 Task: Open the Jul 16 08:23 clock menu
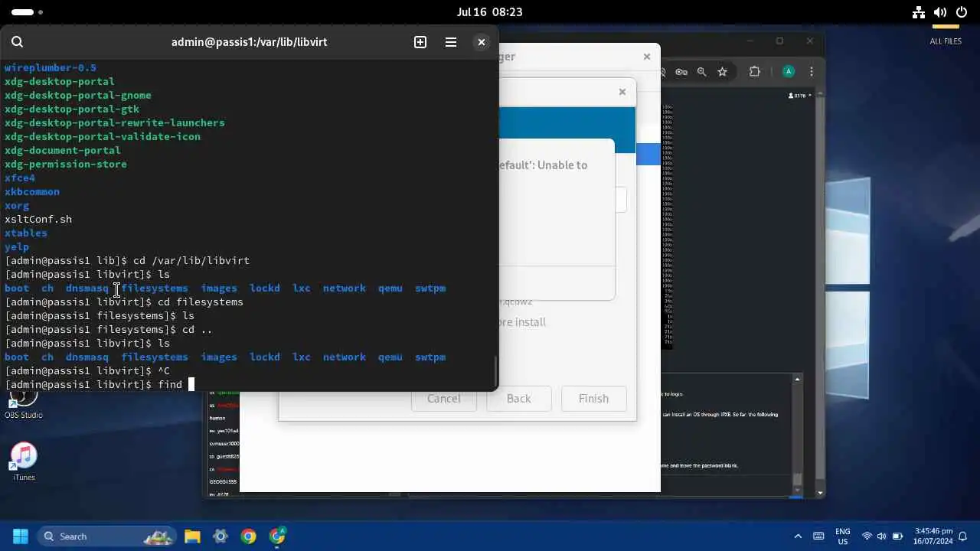(x=490, y=12)
